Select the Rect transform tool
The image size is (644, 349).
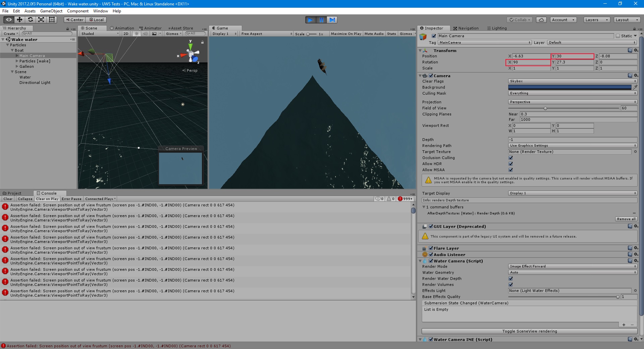(x=52, y=20)
